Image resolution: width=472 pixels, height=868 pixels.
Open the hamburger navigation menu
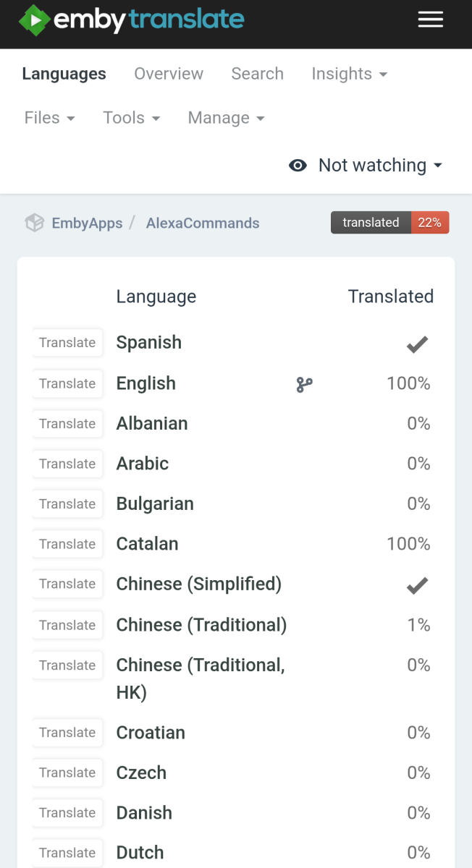[431, 20]
